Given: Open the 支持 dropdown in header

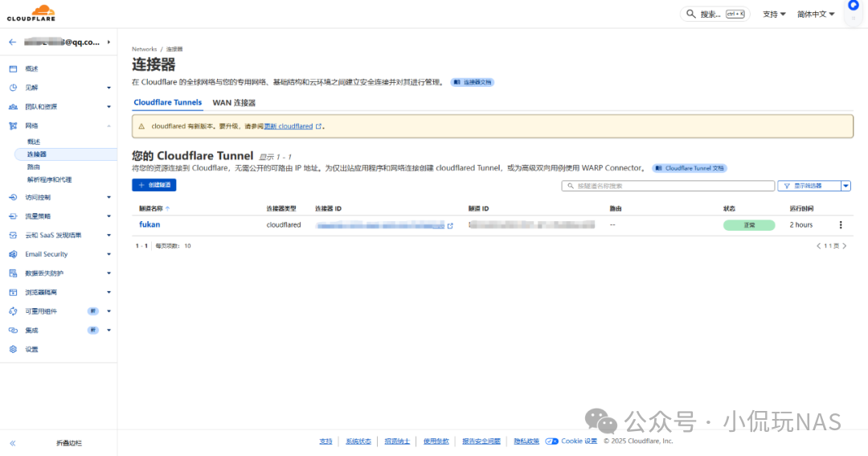Looking at the screenshot, I should tap(774, 14).
